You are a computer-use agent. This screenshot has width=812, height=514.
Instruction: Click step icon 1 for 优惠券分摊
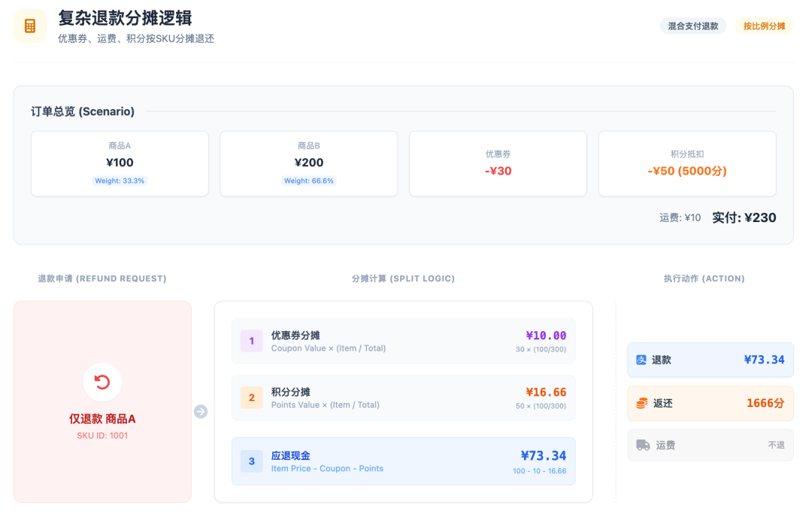pos(251,341)
